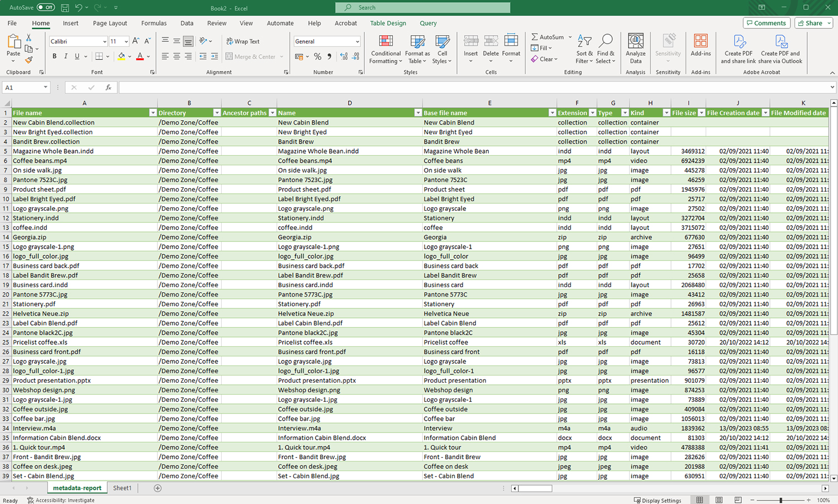Toggle Middle Align vertical alignment
Screen dimensions: 838x504
coord(177,41)
